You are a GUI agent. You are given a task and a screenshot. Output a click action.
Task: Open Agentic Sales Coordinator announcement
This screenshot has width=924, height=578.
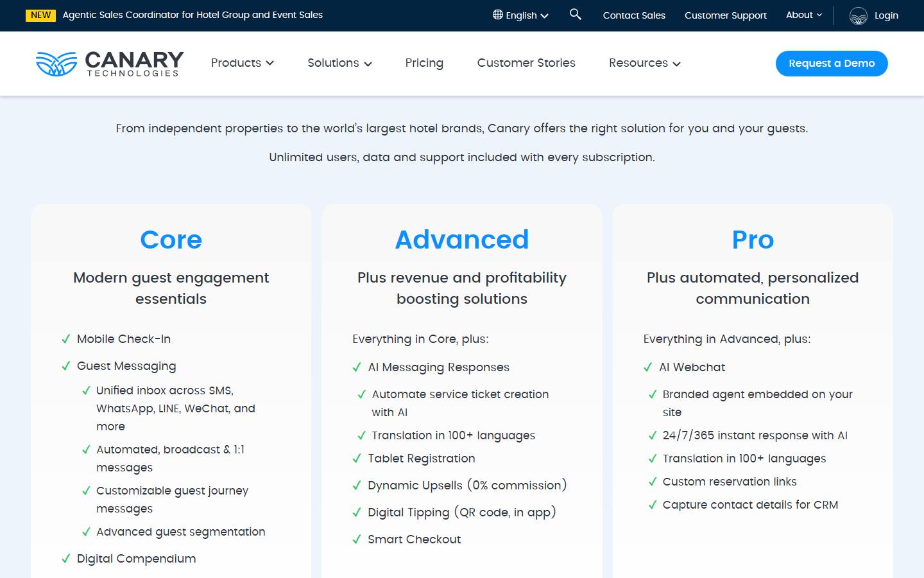(193, 15)
